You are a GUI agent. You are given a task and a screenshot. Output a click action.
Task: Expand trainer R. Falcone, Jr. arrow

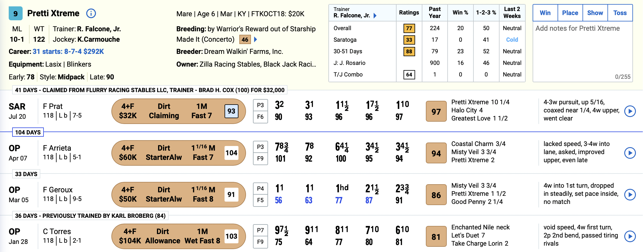[375, 16]
